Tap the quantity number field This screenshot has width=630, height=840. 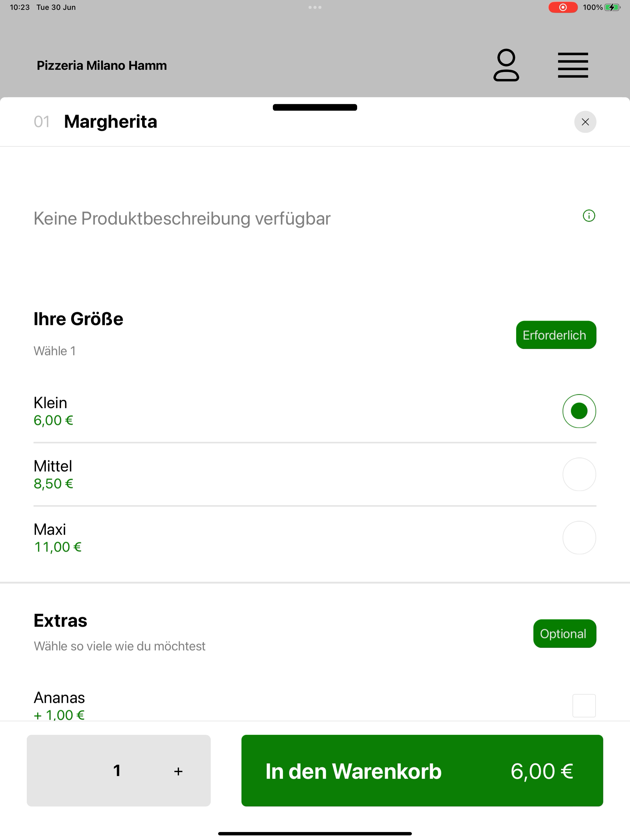tap(117, 771)
